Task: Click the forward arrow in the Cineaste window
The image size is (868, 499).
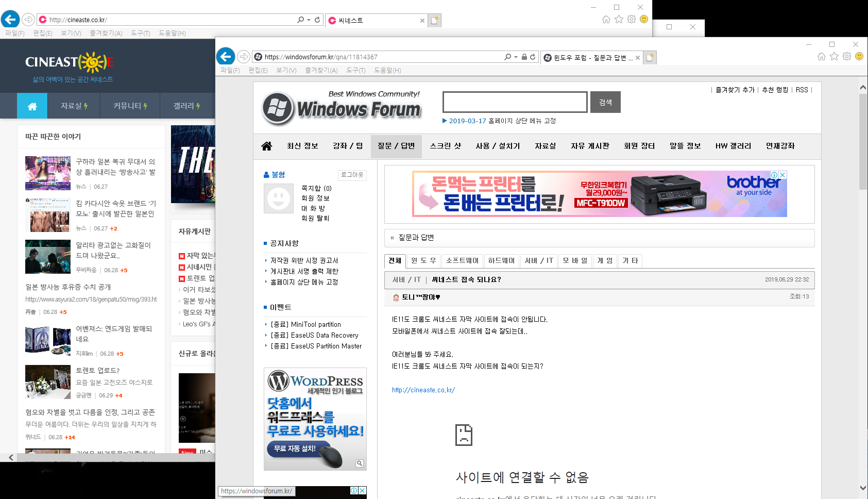Action: [x=28, y=20]
